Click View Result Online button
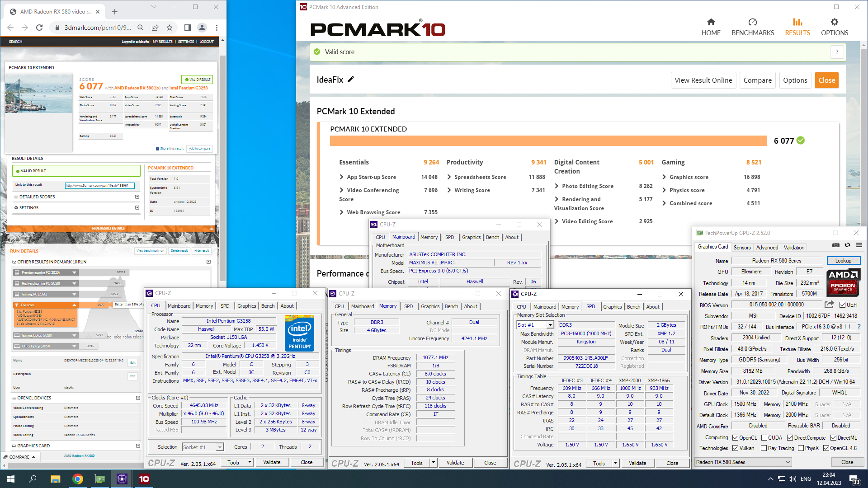The width and height of the screenshot is (868, 488). (703, 80)
